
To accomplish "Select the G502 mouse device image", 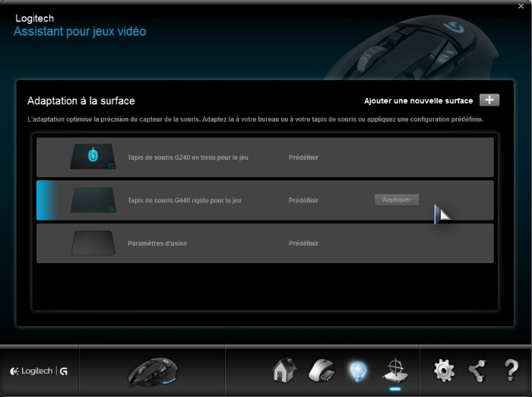I will [x=153, y=372].
